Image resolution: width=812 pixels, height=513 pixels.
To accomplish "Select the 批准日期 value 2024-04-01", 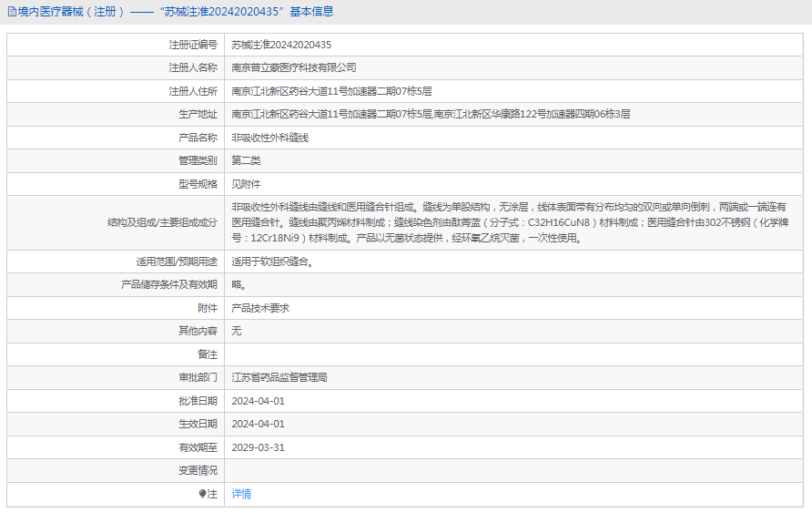I will 258,401.
